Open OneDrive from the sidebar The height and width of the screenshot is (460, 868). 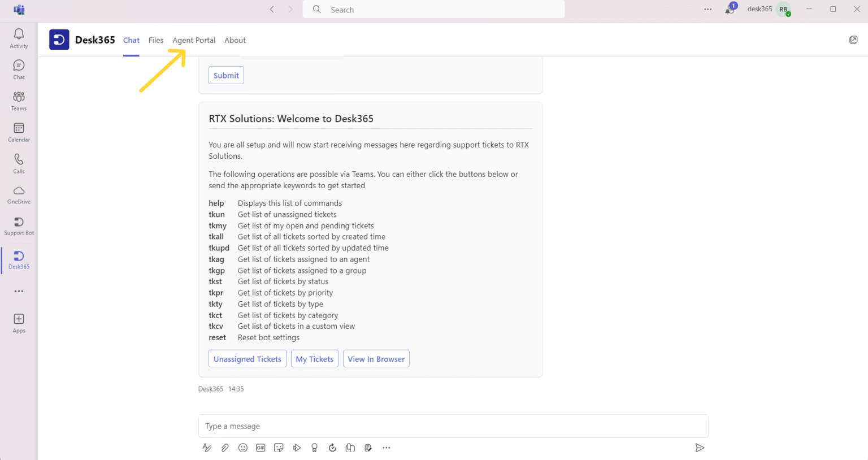(x=19, y=194)
